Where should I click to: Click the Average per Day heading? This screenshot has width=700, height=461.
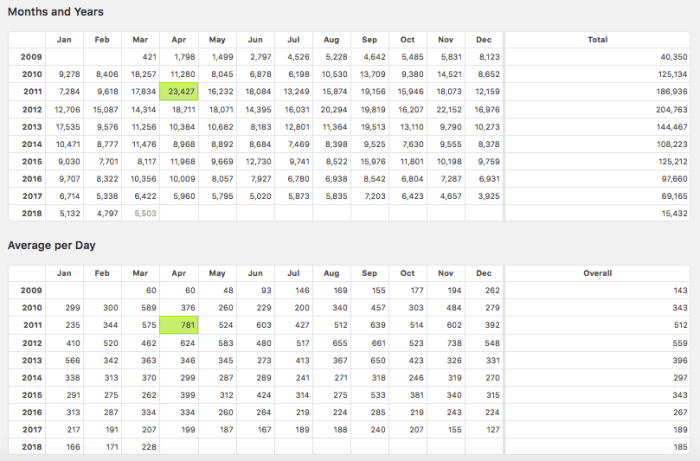pos(53,245)
